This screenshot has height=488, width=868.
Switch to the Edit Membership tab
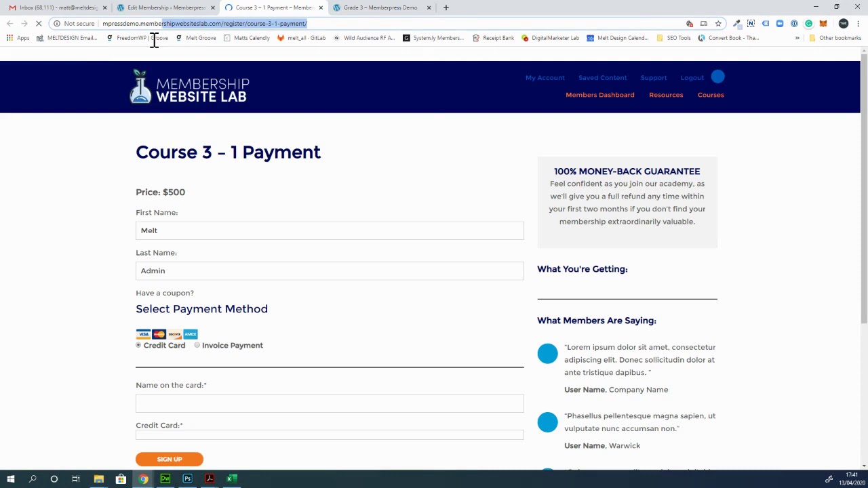tap(165, 7)
